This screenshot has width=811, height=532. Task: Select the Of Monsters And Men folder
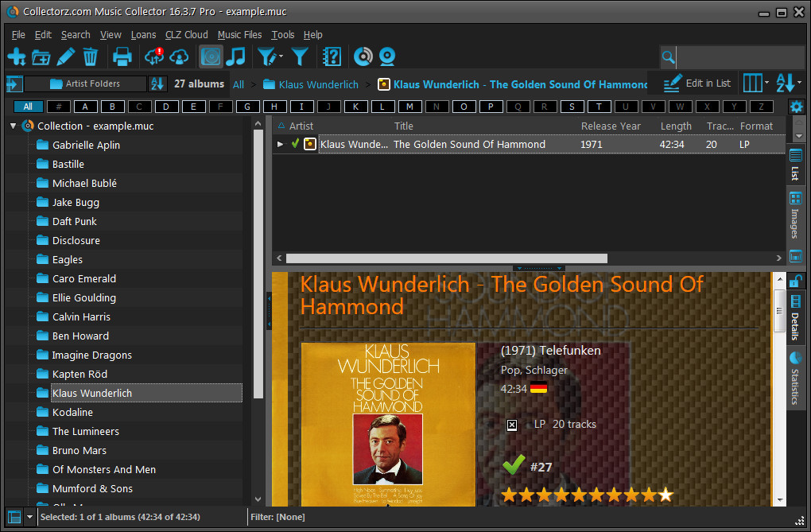(104, 469)
